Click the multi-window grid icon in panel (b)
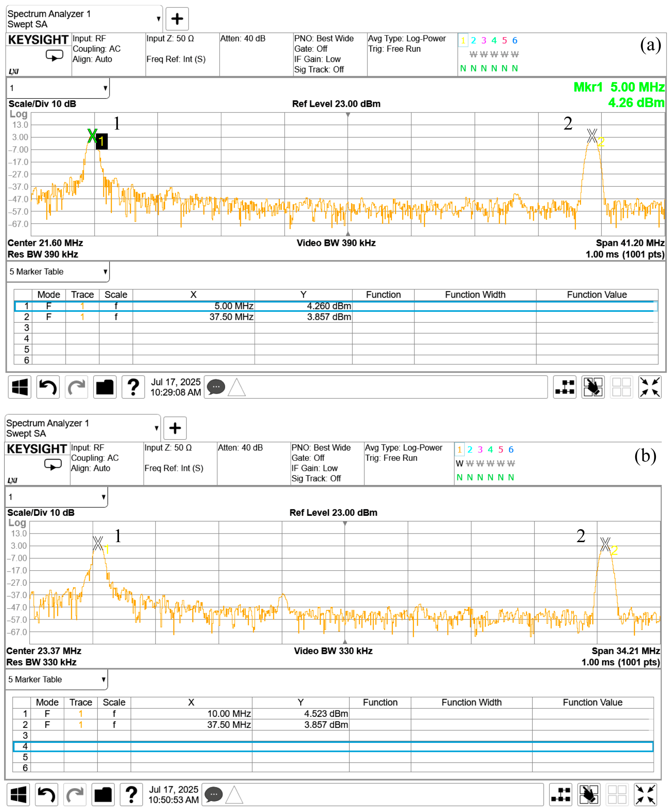The width and height of the screenshot is (671, 812). 617,795
